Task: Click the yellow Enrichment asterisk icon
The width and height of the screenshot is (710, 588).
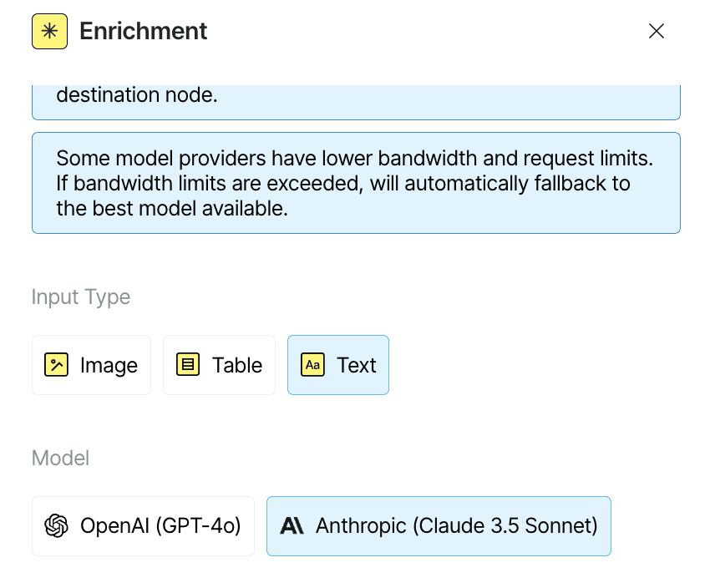Action: tap(50, 31)
